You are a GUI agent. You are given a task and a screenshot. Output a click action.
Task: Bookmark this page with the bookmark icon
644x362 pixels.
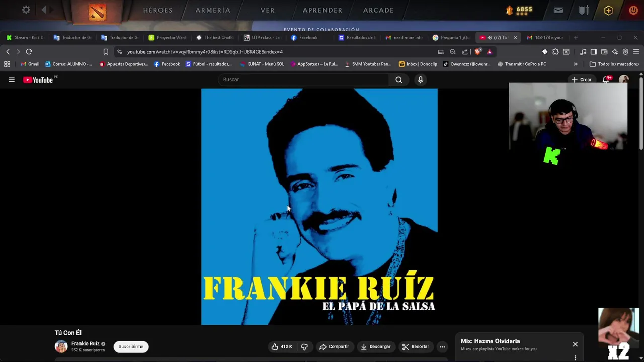click(106, 52)
